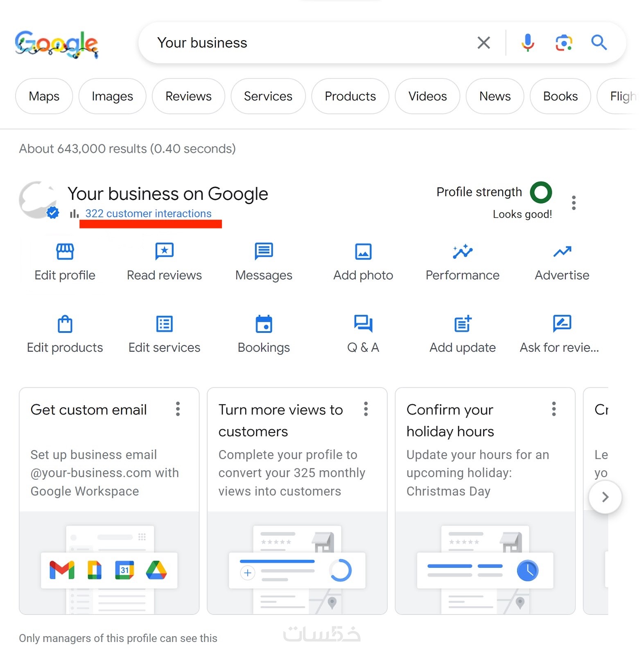Clear the search box text
The width and height of the screenshot is (644, 655).
(x=484, y=43)
